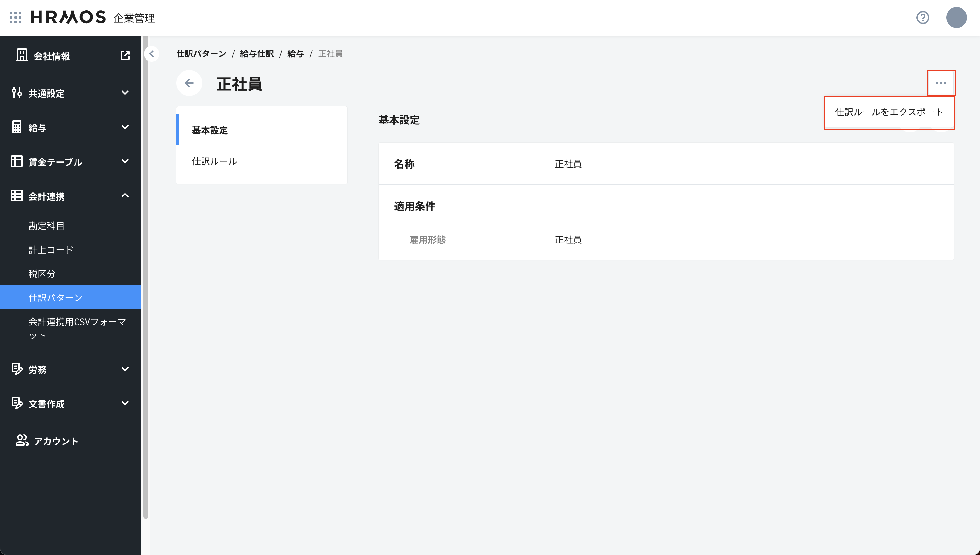Screen dimensions: 980x555
Task: Click the 共通設定 sliders icon
Action: click(x=17, y=93)
